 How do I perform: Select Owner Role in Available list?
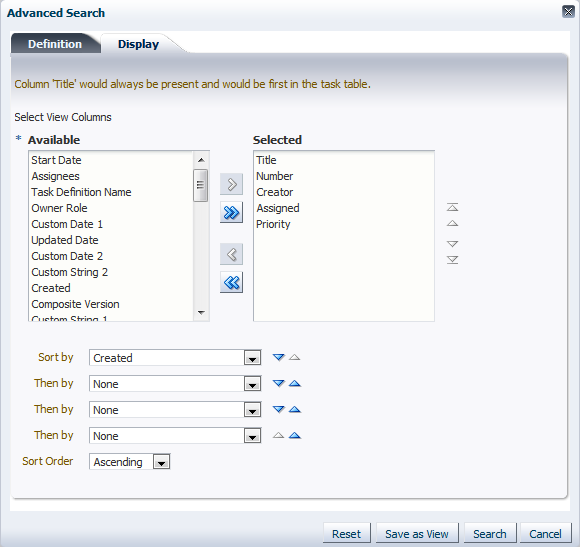tap(59, 208)
